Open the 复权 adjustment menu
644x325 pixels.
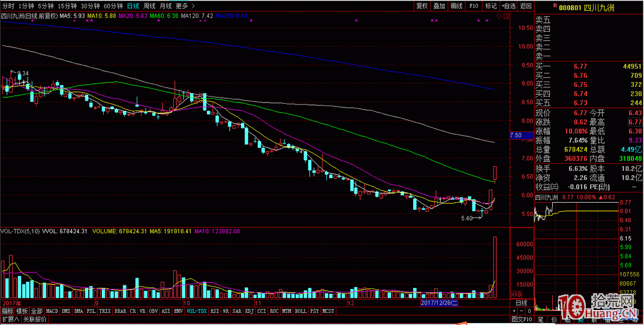point(422,6)
